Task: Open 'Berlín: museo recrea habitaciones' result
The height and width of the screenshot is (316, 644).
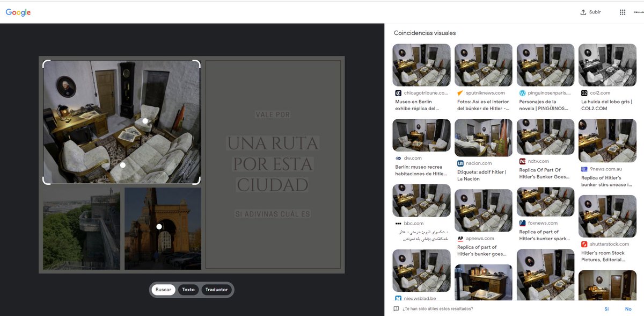Action: tap(421, 170)
